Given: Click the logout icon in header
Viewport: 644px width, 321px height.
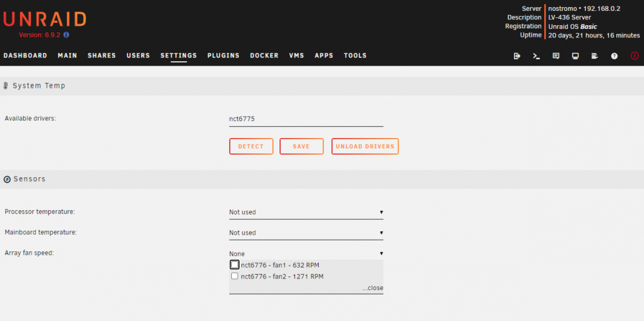Looking at the screenshot, I should click(517, 56).
